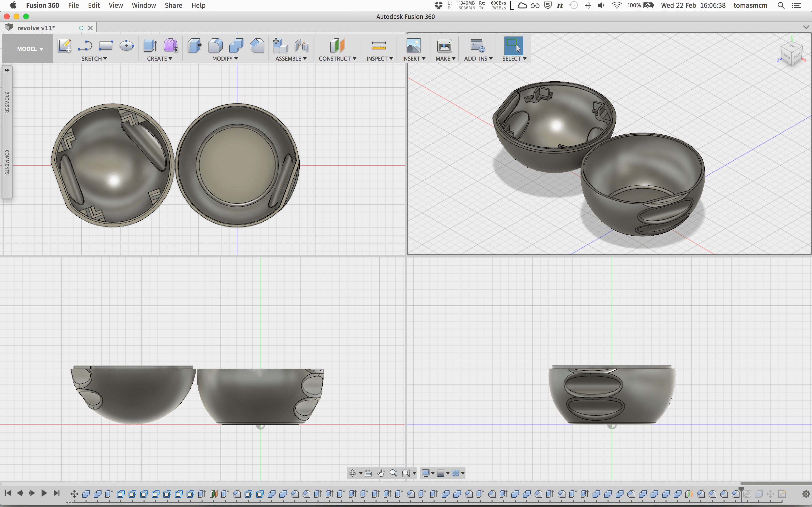Click the Orbit navigation icon
The height and width of the screenshot is (507, 812).
(x=352, y=473)
